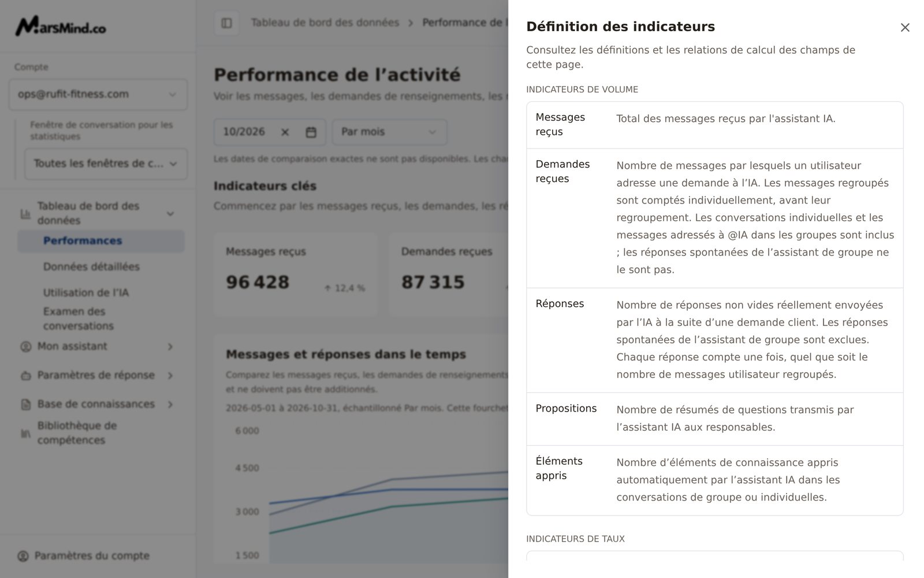Click the INDICATEURS DE TAUX heading

(575, 539)
